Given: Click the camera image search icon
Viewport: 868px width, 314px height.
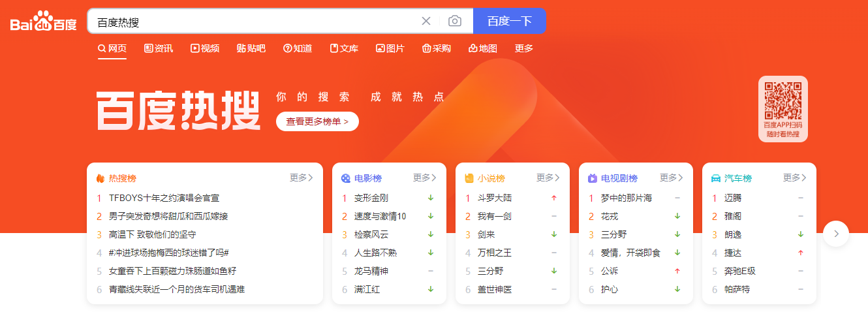Looking at the screenshot, I should (x=455, y=21).
